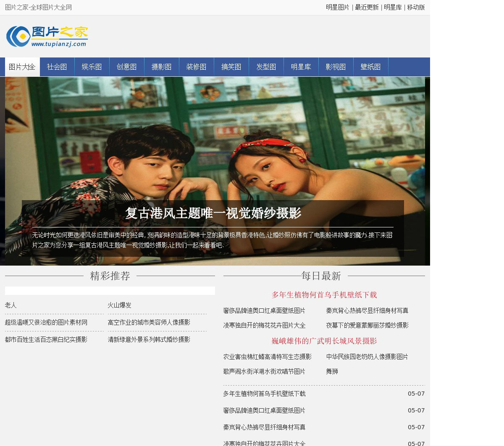The image size is (504, 446).
Task: Select the 图片大全 navigation tab
Action: click(22, 67)
